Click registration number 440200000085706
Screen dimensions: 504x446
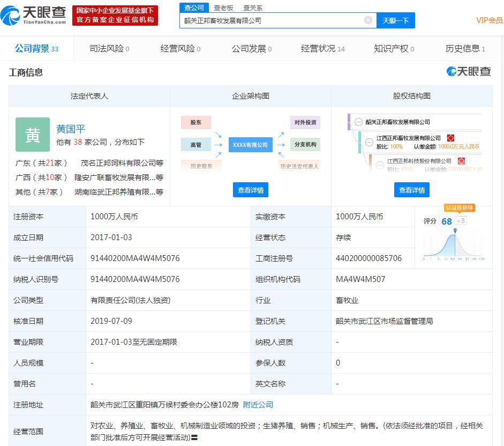pos(368,258)
